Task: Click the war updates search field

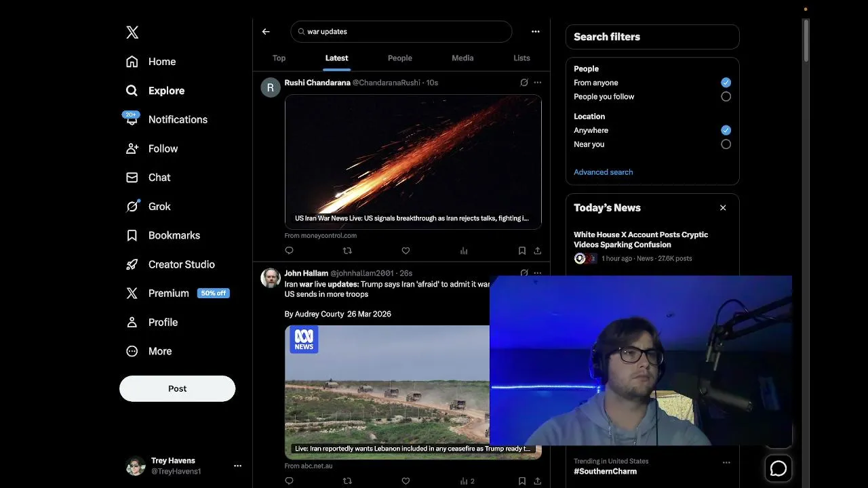Action: click(401, 32)
